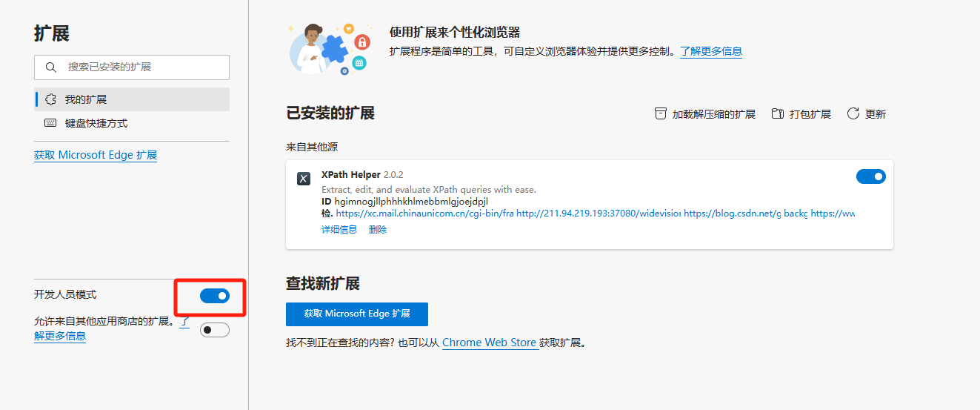Turn off 开发人员模式 toggle
Screen dimensions: 980x410
(215, 296)
